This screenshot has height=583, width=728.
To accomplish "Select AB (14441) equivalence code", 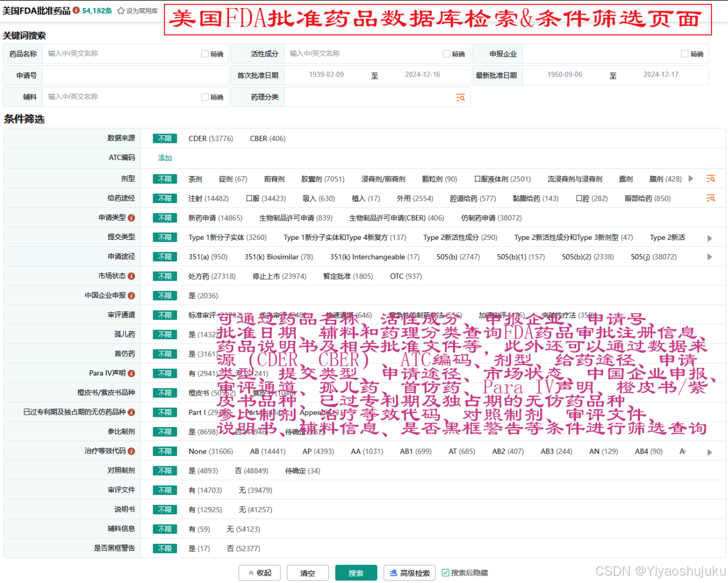I will pos(268,451).
